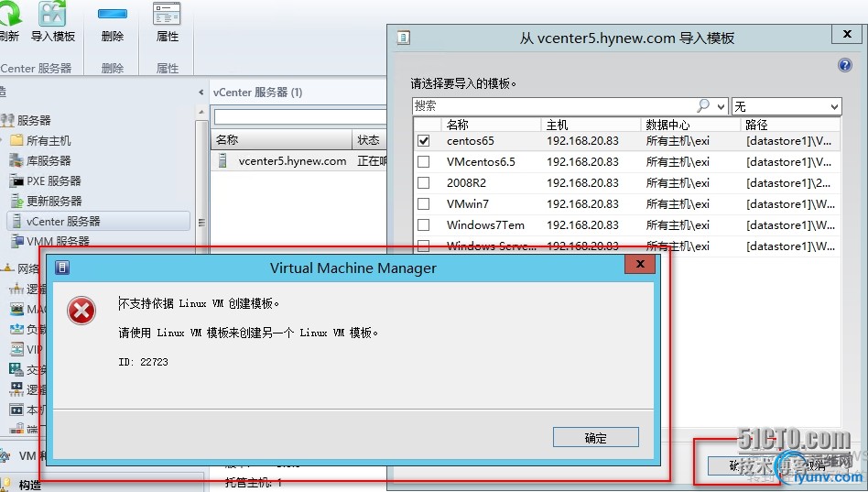The height and width of the screenshot is (492, 868).
Task: Click the template search input field
Action: tap(555, 106)
